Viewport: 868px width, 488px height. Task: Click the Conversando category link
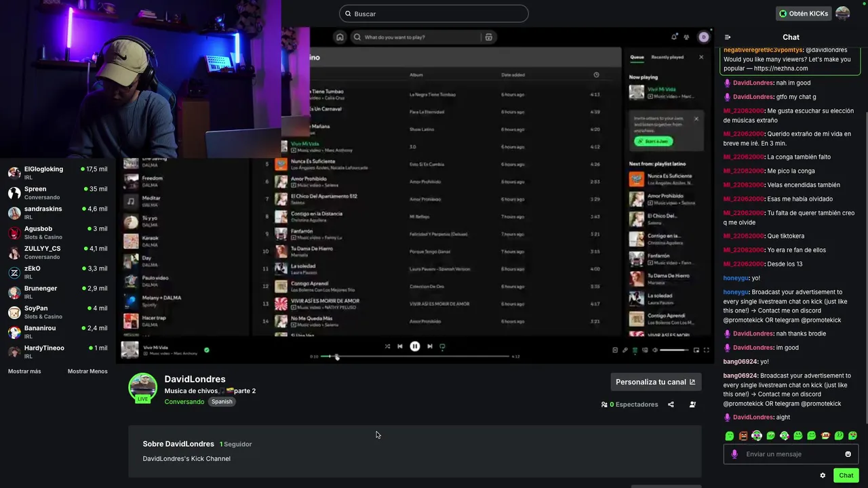tap(184, 402)
